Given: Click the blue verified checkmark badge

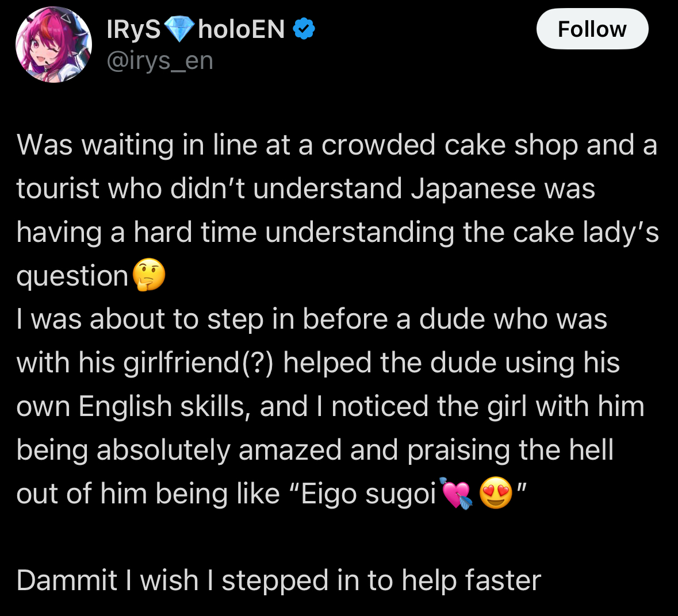Looking at the screenshot, I should pos(304,29).
